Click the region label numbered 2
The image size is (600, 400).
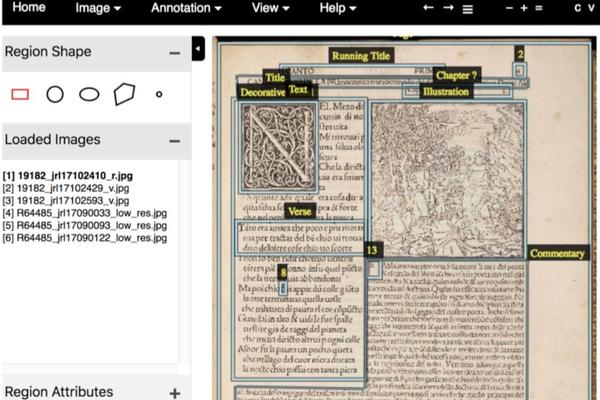coord(520,54)
